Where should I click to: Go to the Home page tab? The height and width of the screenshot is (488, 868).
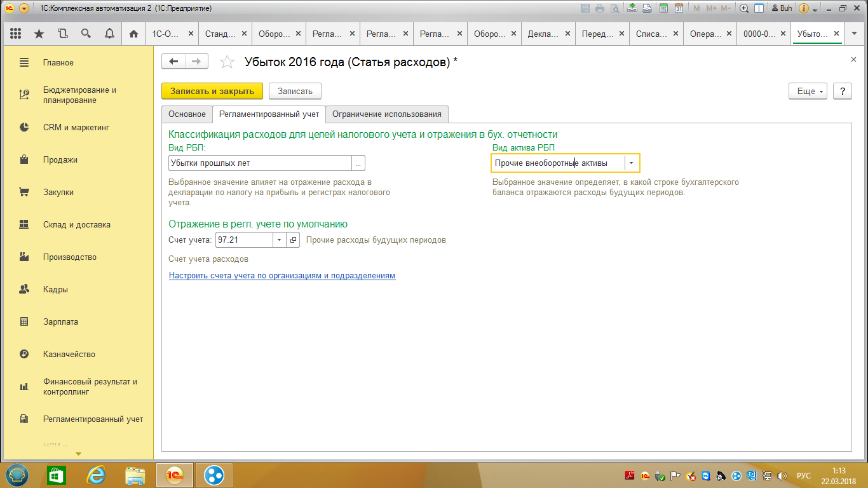pyautogui.click(x=133, y=34)
